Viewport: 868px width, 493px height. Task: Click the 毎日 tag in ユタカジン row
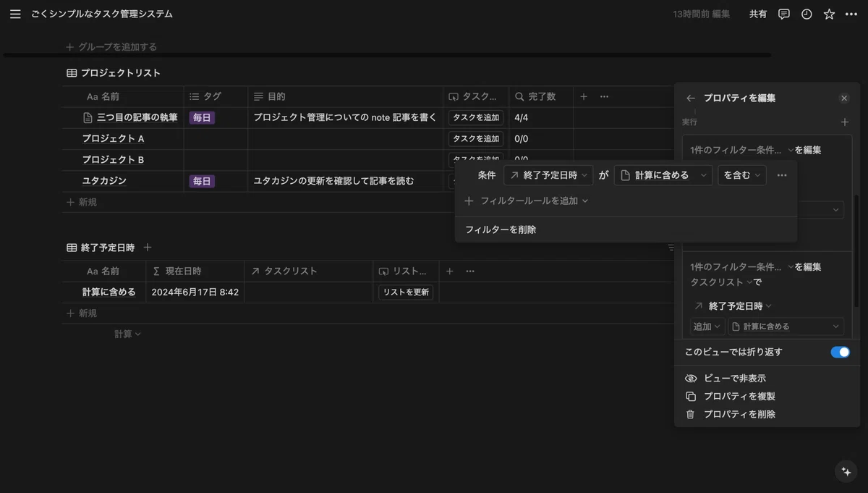click(x=202, y=181)
